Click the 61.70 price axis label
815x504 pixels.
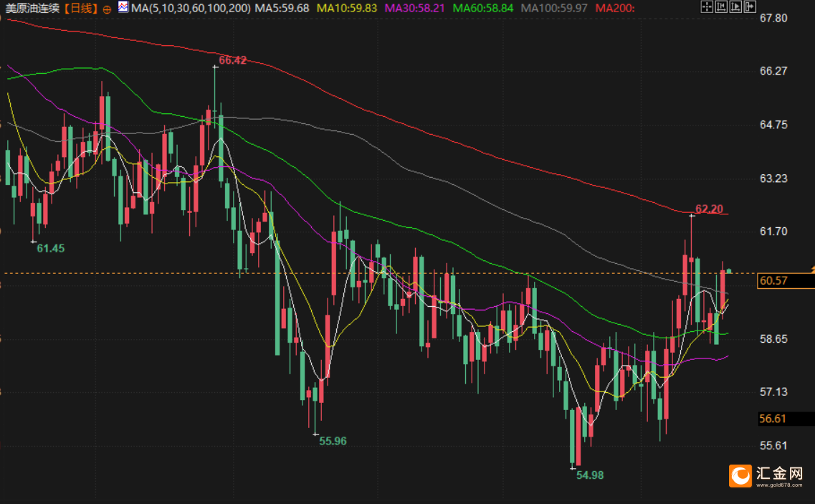[x=773, y=231]
